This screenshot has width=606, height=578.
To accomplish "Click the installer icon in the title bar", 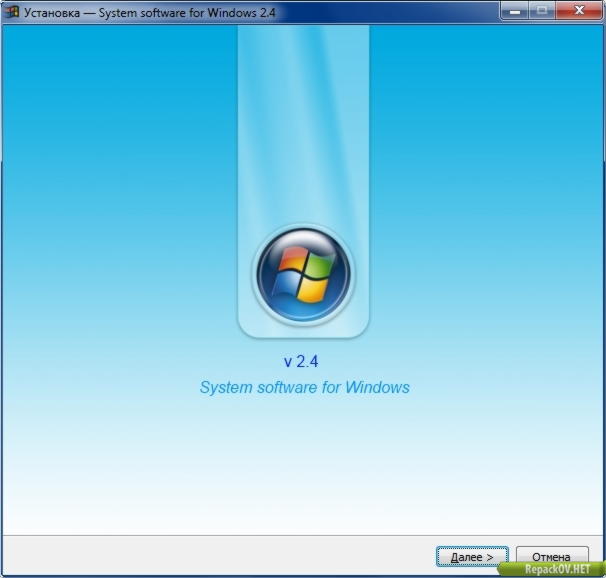I will tap(12, 12).
